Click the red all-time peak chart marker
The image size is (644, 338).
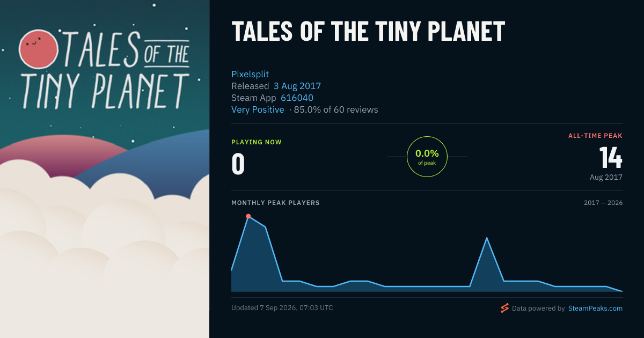pyautogui.click(x=248, y=216)
